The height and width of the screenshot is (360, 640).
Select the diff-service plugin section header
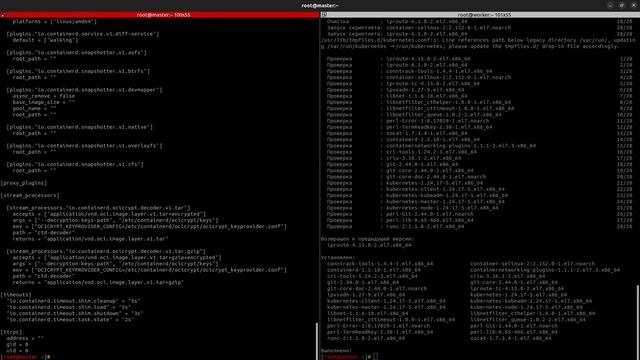pos(83,34)
